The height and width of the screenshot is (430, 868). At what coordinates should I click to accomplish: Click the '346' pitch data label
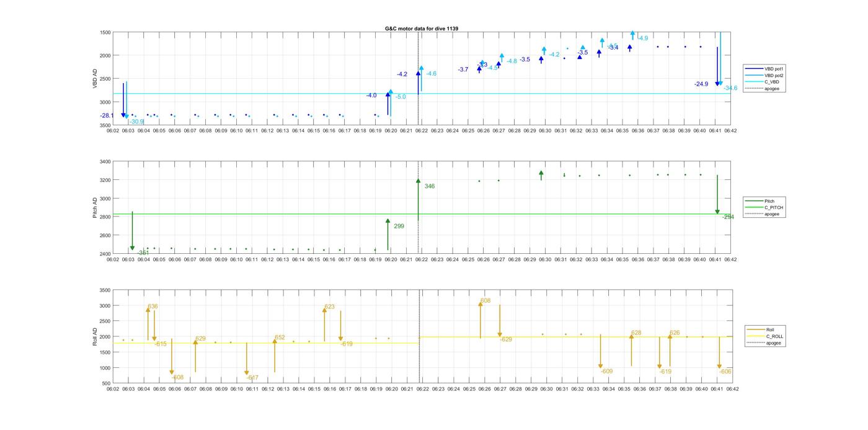pos(430,186)
